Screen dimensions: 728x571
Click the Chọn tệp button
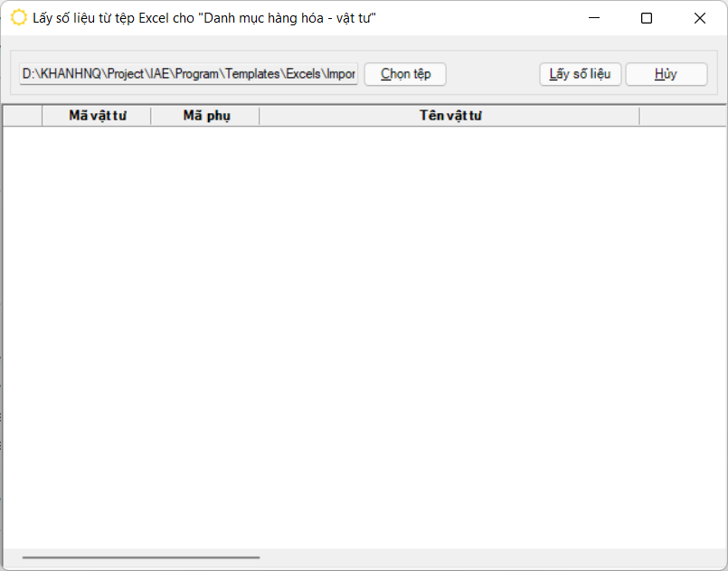405,74
